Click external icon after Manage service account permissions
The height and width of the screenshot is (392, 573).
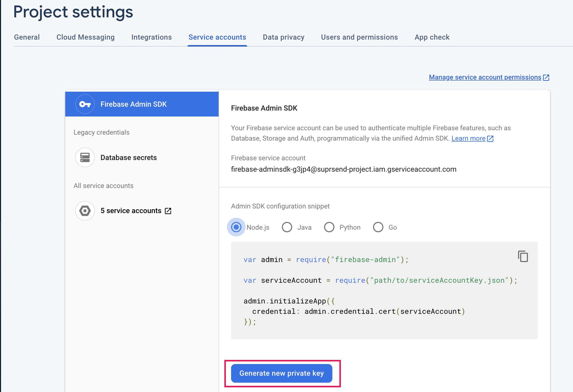coord(546,77)
